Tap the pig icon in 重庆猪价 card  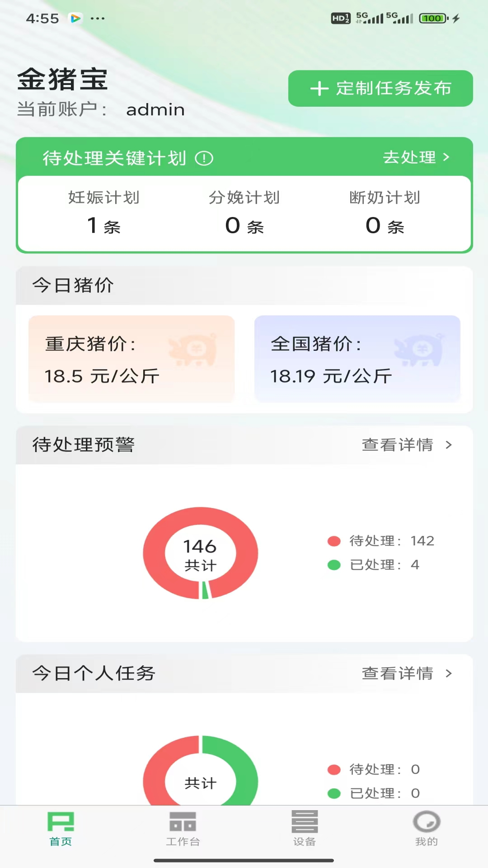pyautogui.click(x=193, y=349)
